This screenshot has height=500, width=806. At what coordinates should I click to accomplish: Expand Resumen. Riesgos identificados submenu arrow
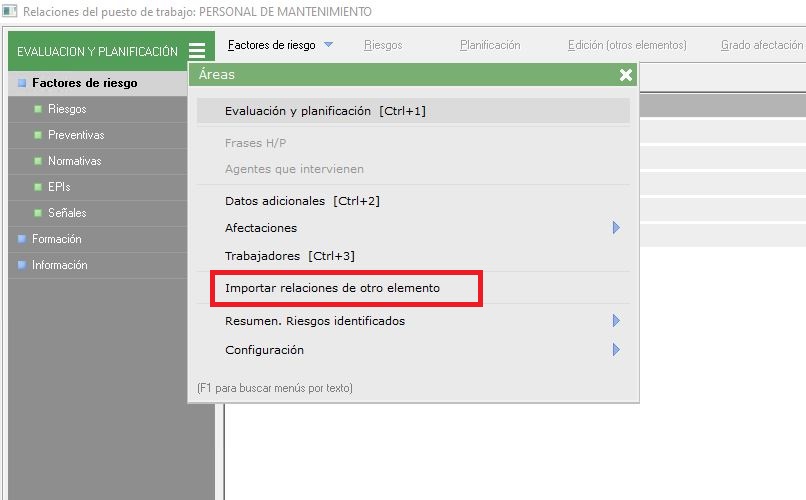pyautogui.click(x=616, y=321)
